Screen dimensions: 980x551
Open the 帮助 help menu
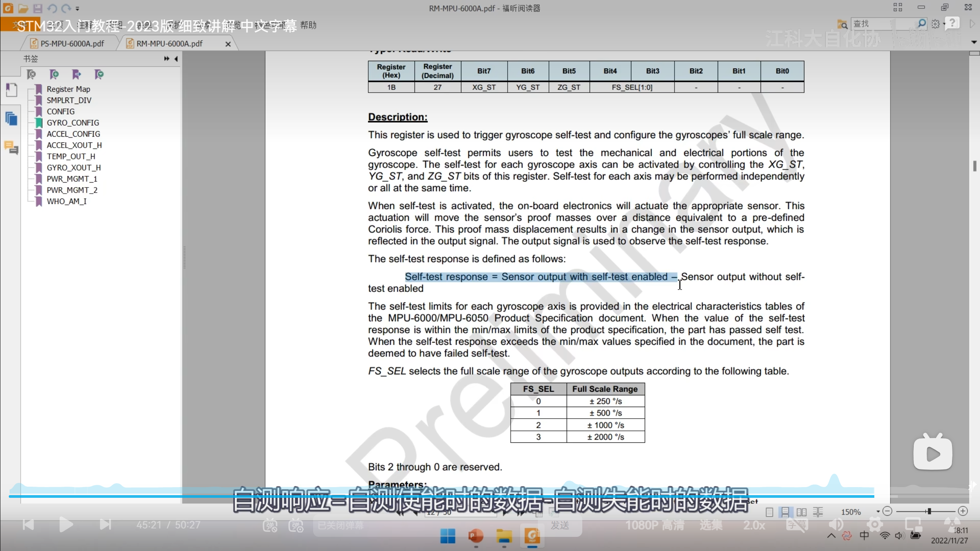point(308,25)
